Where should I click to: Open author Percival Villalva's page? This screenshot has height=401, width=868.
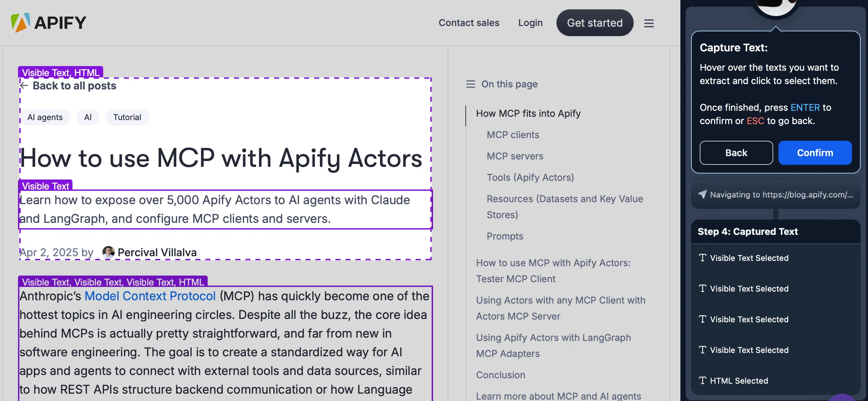[x=157, y=252]
